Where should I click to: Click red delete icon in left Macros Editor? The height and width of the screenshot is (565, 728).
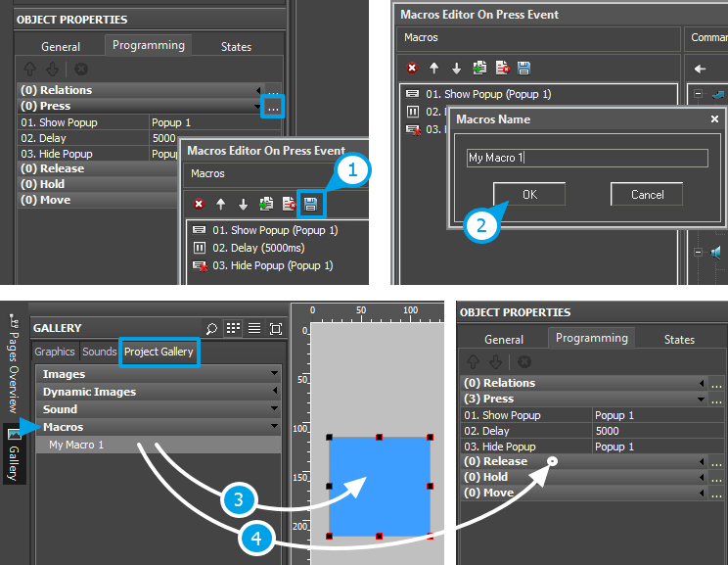click(199, 204)
